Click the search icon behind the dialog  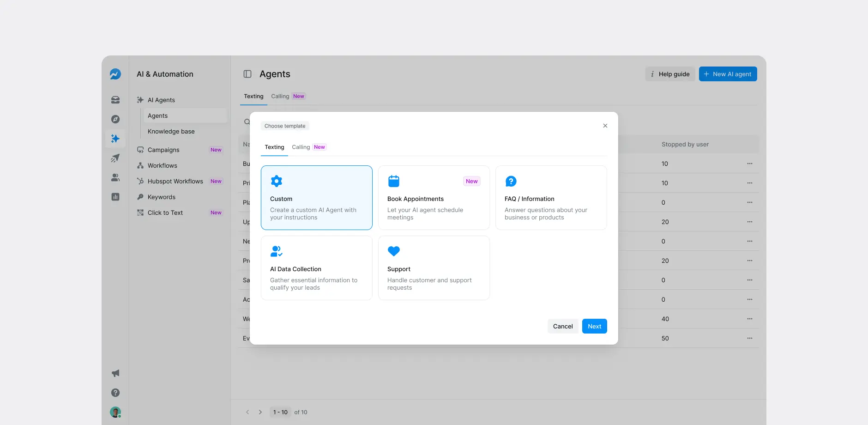(247, 122)
